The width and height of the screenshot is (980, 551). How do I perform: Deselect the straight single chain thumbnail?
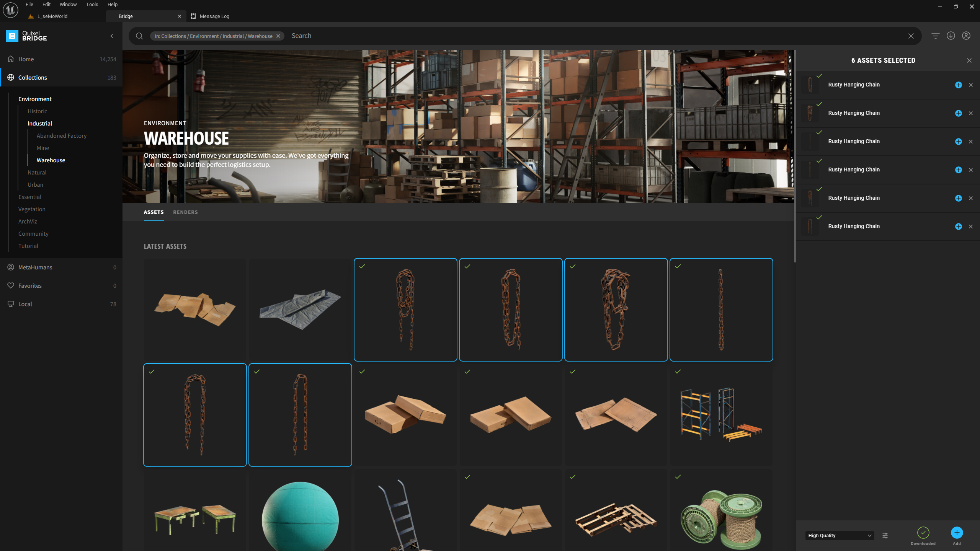point(721,310)
